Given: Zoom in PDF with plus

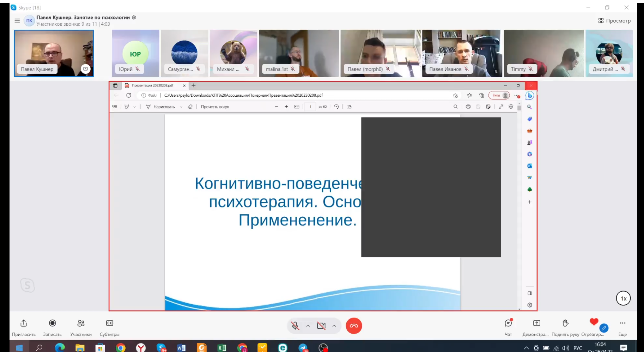Looking at the screenshot, I should [286, 107].
